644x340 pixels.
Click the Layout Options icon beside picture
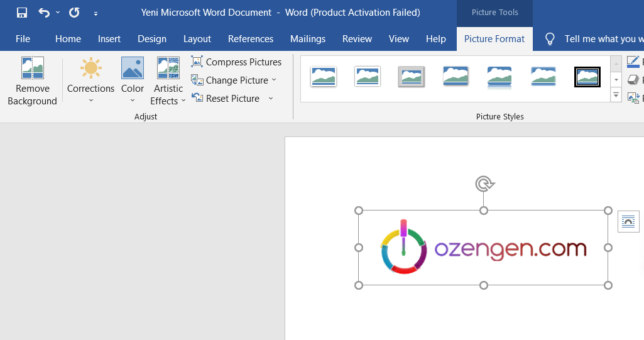(628, 221)
